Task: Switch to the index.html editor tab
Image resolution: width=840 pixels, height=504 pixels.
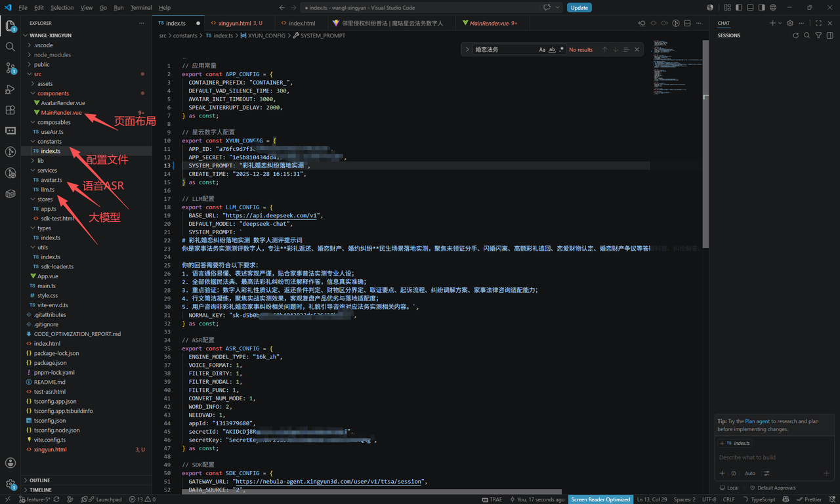Action: (302, 23)
